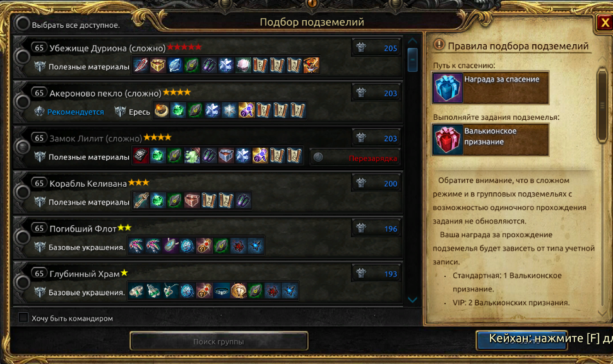Click the dungeon list up arrow

pos(412,40)
